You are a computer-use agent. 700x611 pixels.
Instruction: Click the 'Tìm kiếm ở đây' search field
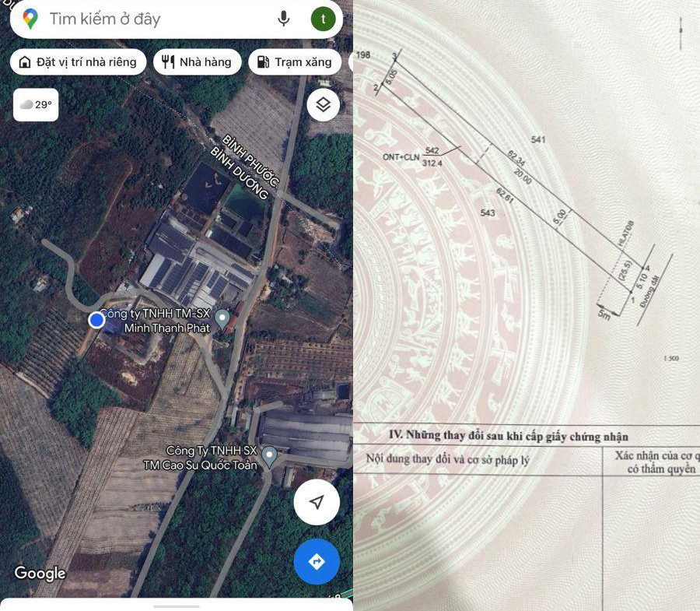point(156,19)
